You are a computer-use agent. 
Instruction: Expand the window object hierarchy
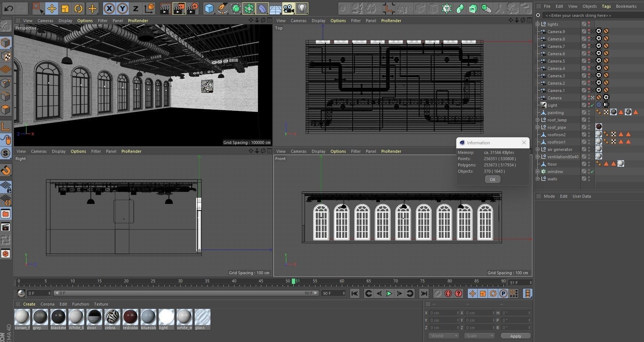pos(538,172)
